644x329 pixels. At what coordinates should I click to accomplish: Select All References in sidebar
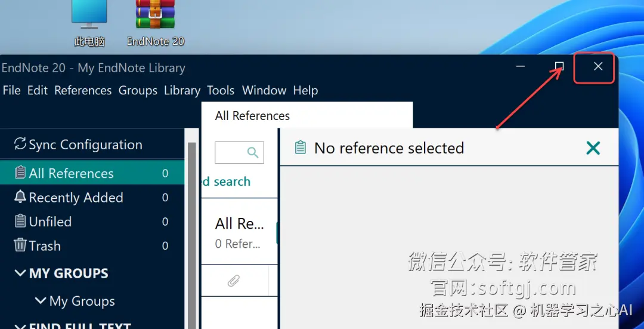coord(92,173)
